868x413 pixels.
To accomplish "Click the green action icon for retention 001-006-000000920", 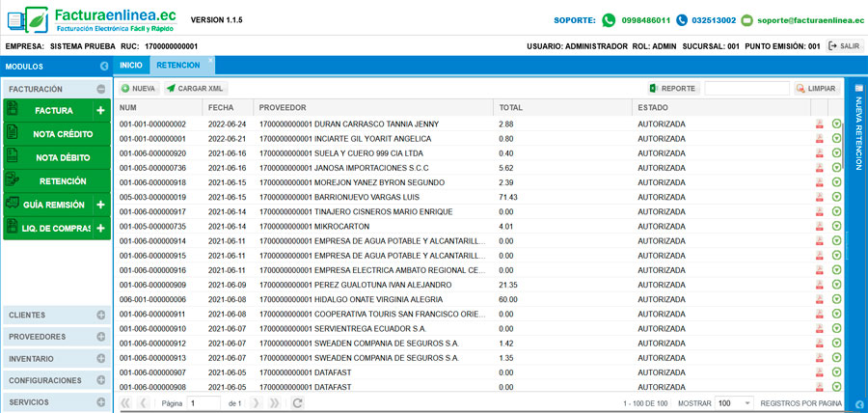I will [x=836, y=152].
